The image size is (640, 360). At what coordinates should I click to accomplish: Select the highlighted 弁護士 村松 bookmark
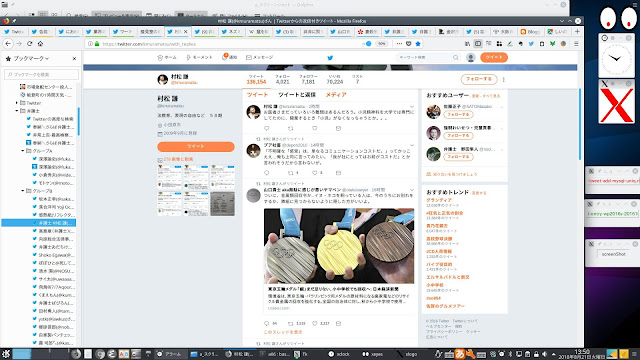[38, 223]
